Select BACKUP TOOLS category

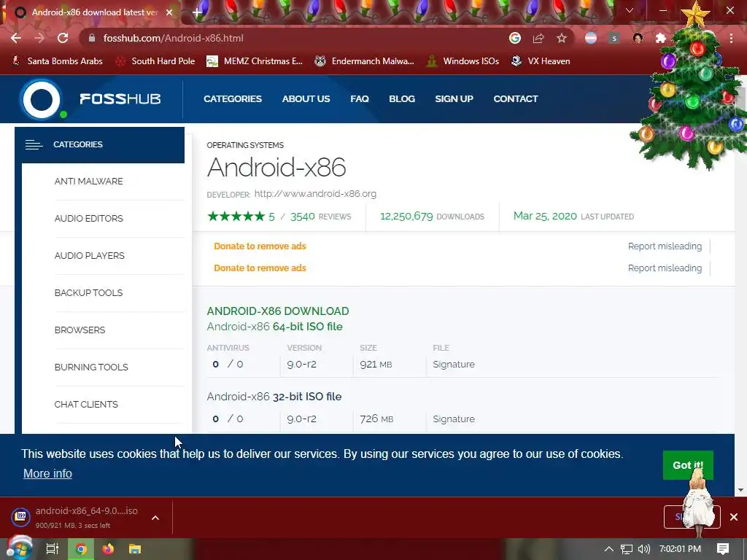pyautogui.click(x=88, y=292)
